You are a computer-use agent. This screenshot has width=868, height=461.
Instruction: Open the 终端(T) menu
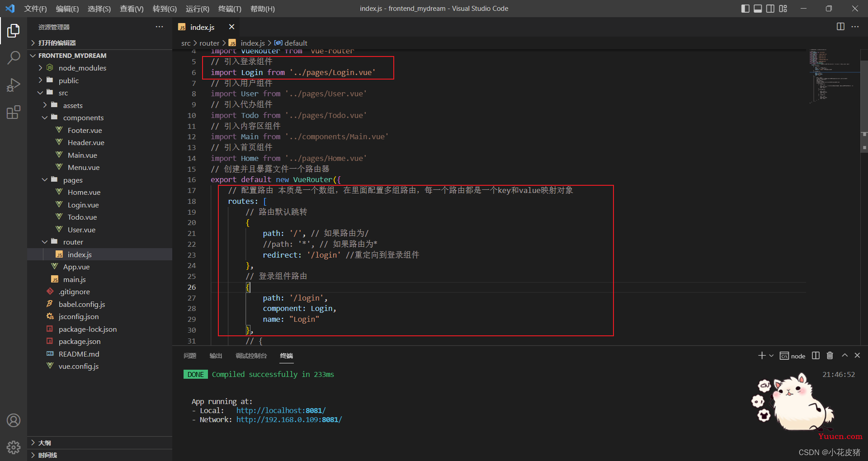click(x=230, y=9)
